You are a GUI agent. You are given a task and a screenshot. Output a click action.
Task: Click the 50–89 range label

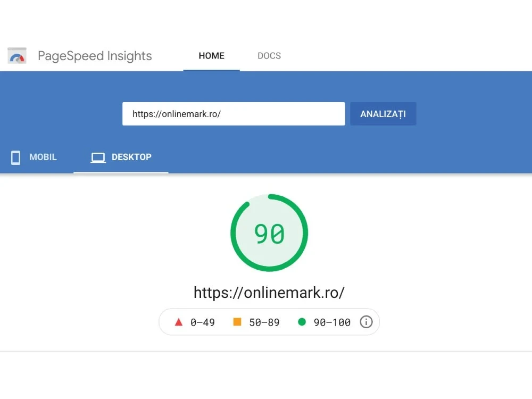tap(264, 322)
